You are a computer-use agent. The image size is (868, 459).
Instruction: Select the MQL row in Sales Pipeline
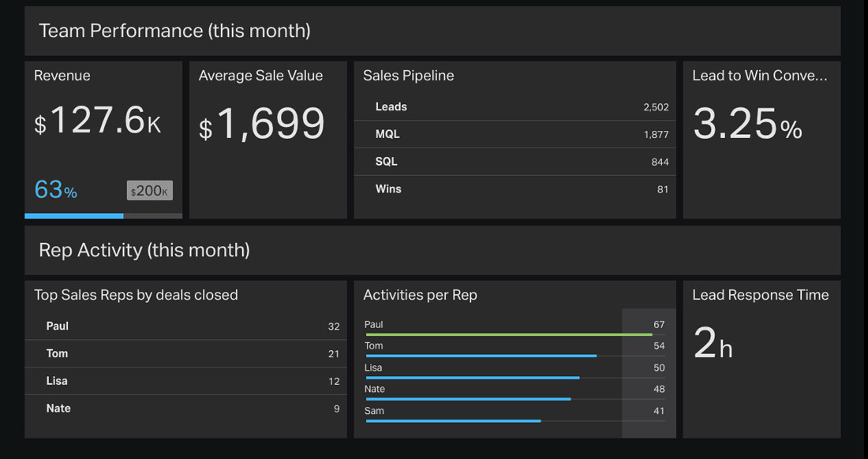(514, 134)
